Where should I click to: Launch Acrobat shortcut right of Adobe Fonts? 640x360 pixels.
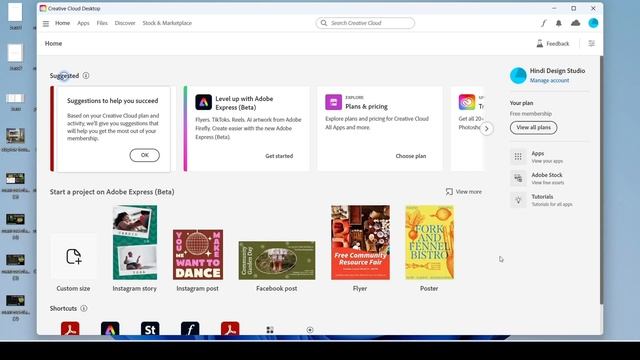[230, 329]
